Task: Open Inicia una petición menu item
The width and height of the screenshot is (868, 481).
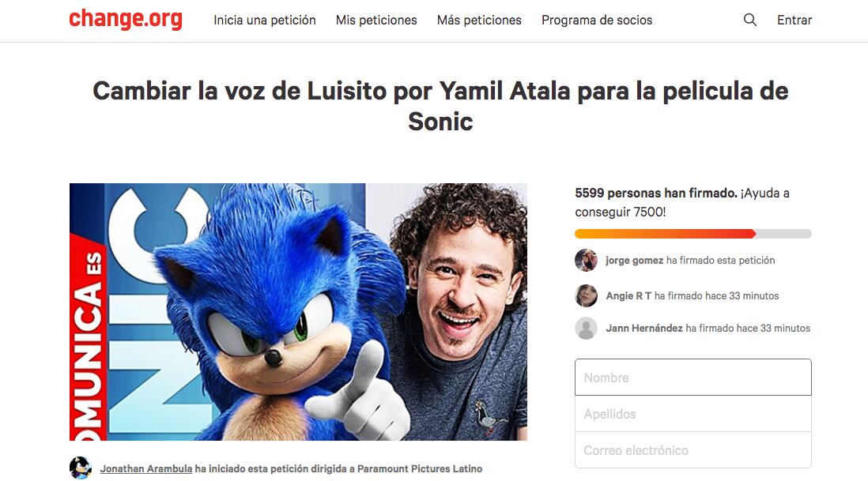Action: point(265,20)
